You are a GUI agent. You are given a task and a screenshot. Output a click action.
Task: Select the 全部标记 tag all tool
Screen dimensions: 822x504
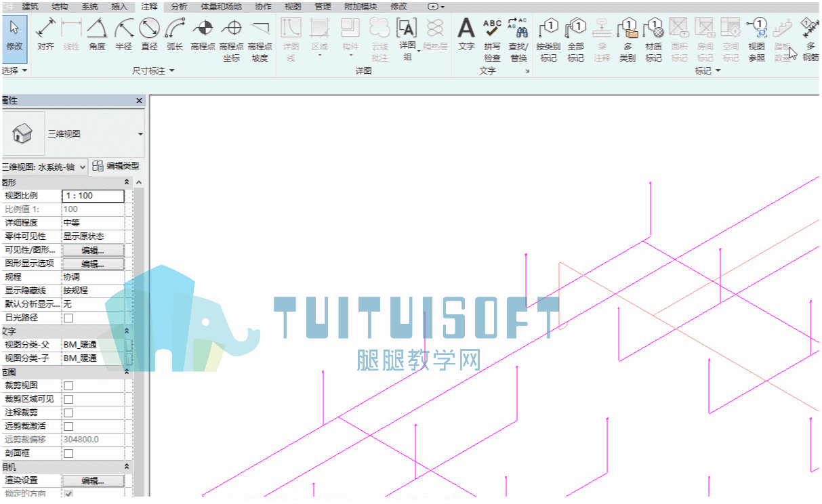[575, 40]
